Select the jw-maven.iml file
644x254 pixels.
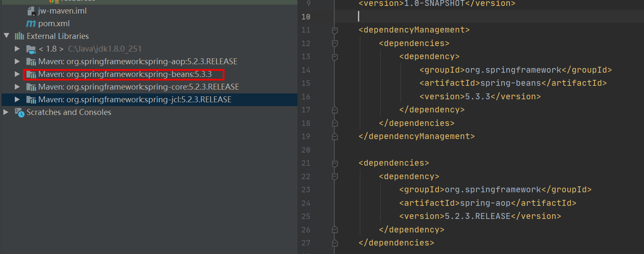point(62,11)
